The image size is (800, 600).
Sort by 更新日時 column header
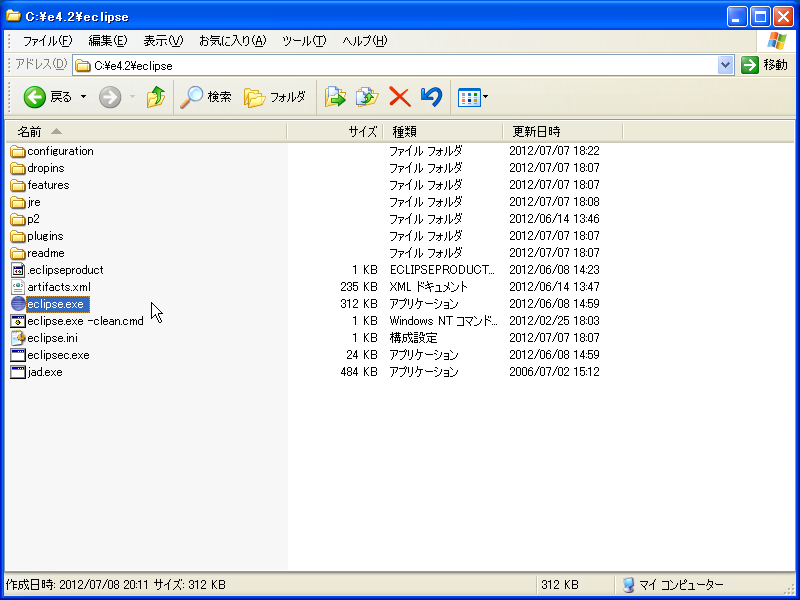tap(563, 132)
